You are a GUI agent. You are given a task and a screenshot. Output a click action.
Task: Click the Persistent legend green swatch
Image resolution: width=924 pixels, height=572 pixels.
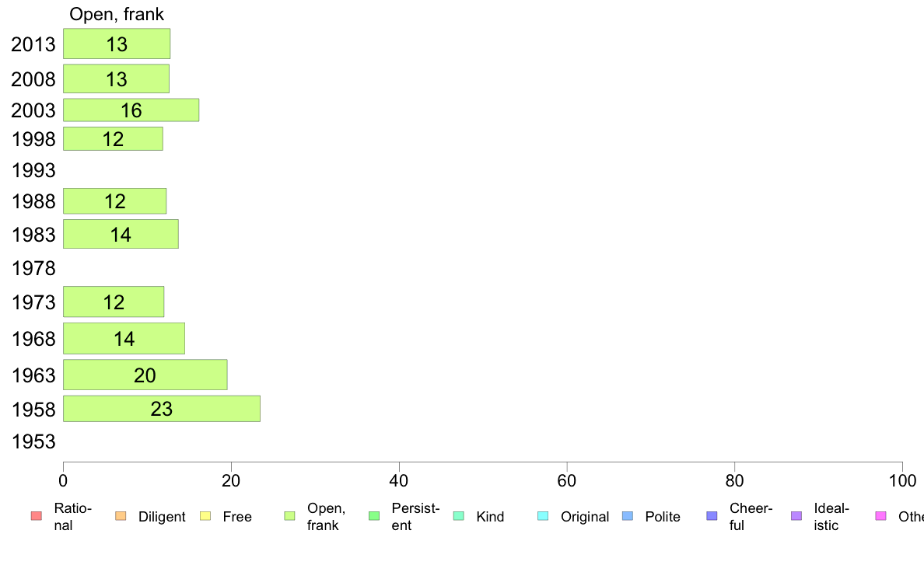(x=374, y=516)
